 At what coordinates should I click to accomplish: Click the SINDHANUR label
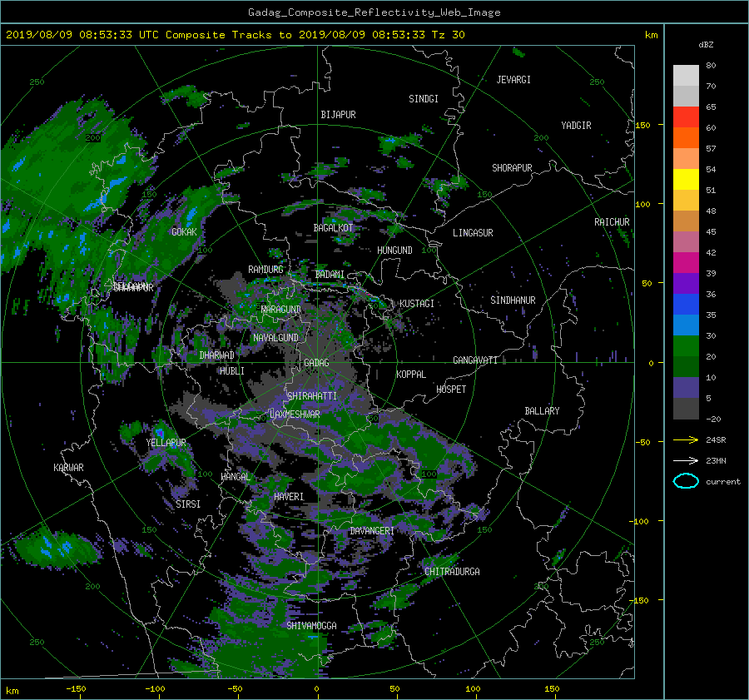[513, 300]
